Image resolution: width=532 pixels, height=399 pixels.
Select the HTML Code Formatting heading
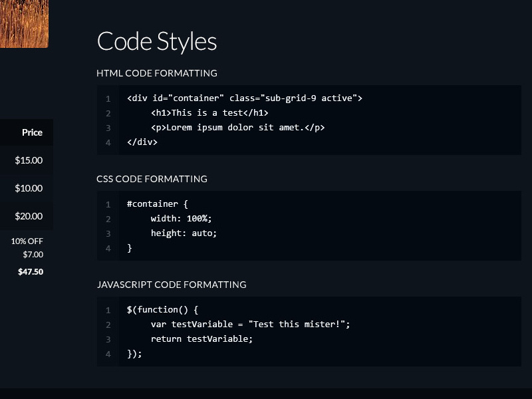tap(157, 73)
